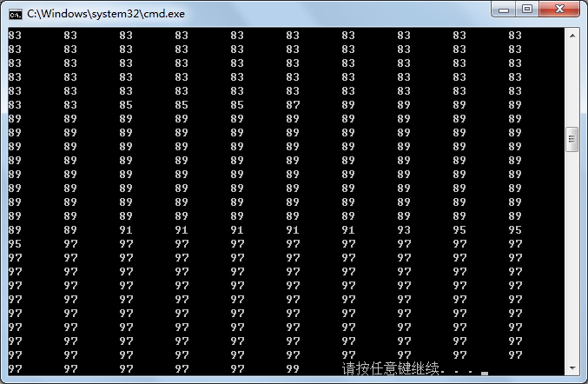This screenshot has width=588, height=384.
Task: Maximize the cmd.exe window
Action: 527,9
